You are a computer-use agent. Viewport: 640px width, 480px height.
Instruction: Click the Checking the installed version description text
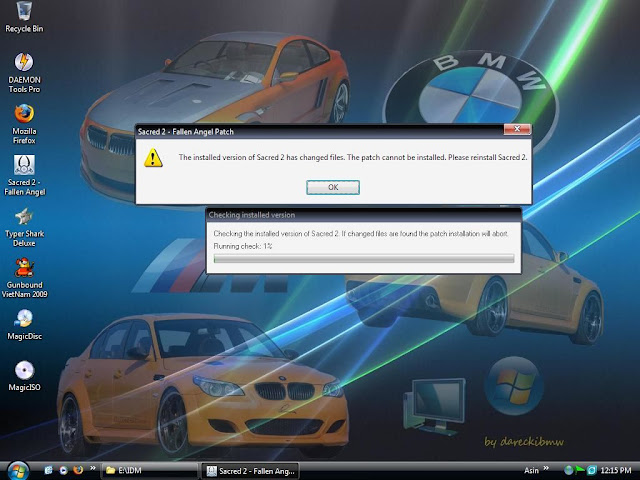(361, 233)
